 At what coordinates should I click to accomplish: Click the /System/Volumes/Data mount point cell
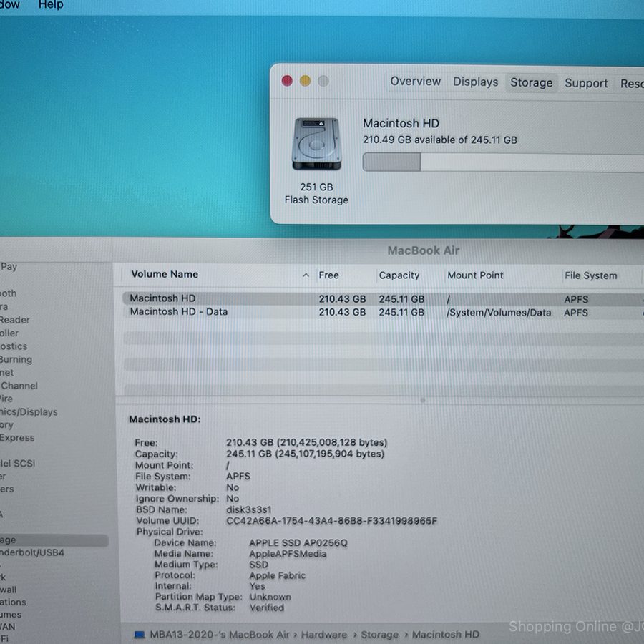tap(499, 313)
